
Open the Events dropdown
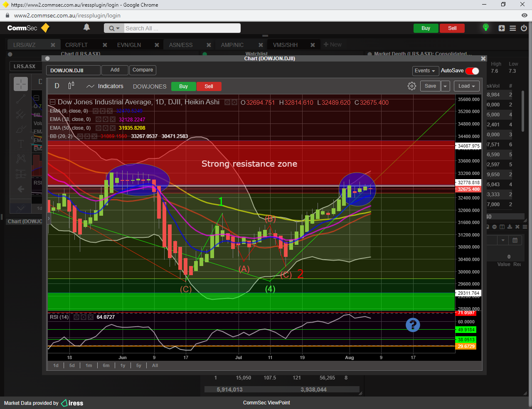[425, 71]
